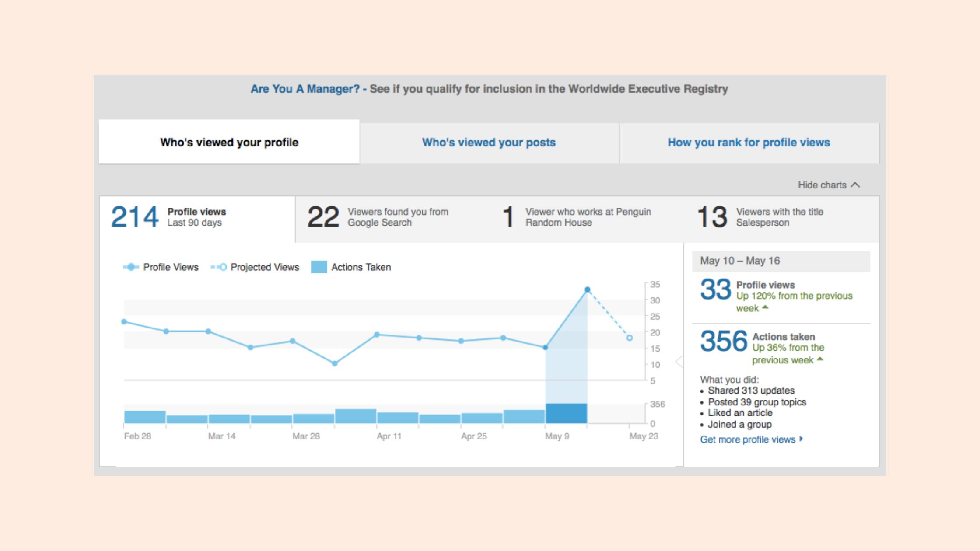
Task: Select the Who's viewed your profile tab
Action: [229, 143]
